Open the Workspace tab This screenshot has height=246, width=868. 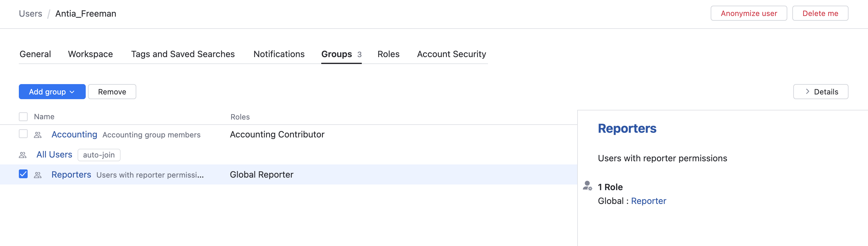(x=90, y=54)
